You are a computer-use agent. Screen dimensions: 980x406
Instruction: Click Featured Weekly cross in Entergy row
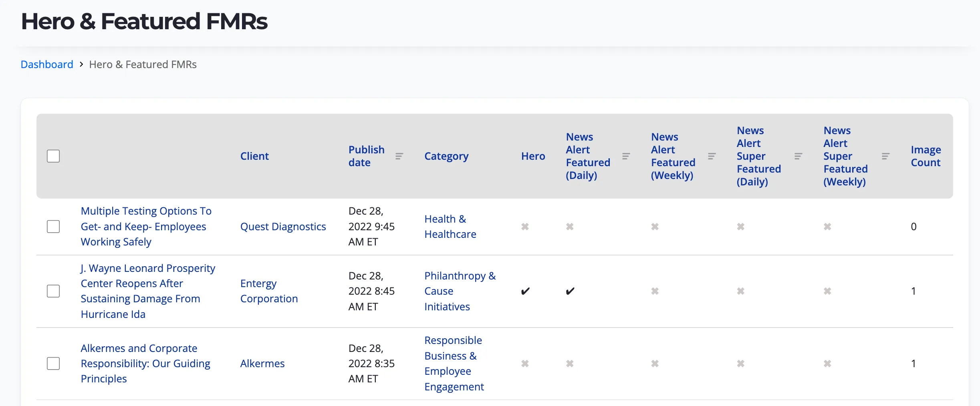tap(655, 291)
